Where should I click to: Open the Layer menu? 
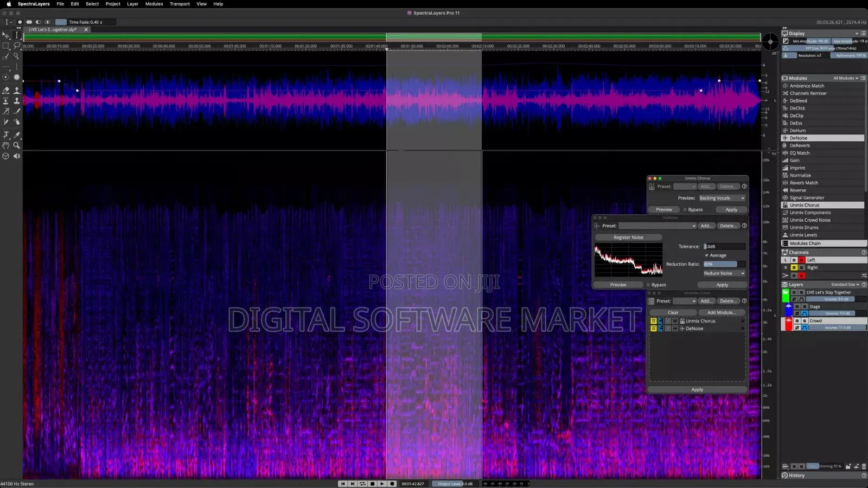(132, 4)
